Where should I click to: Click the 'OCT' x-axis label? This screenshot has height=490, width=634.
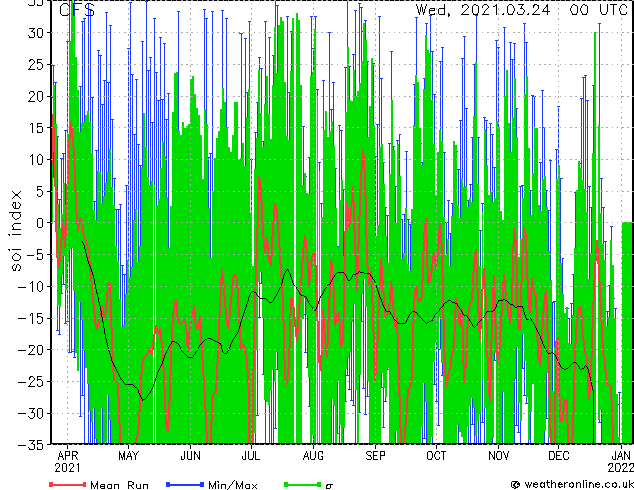436,456
